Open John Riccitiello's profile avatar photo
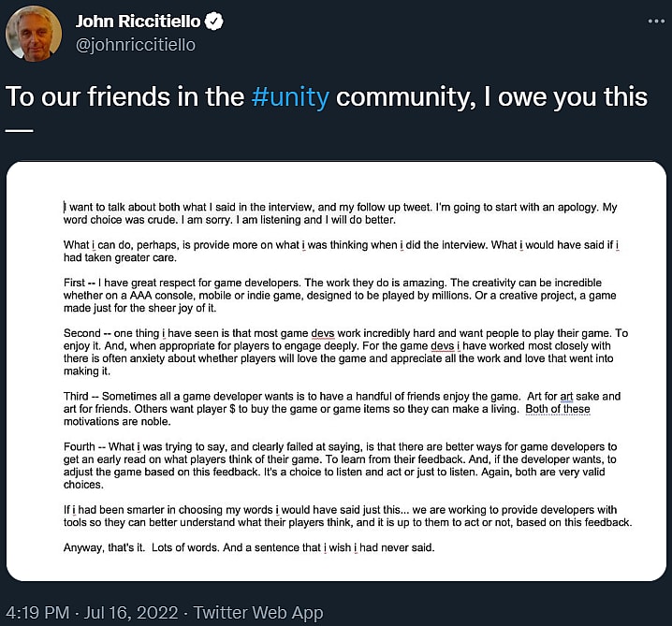Viewport: 672px width, 626px height. 34,33
